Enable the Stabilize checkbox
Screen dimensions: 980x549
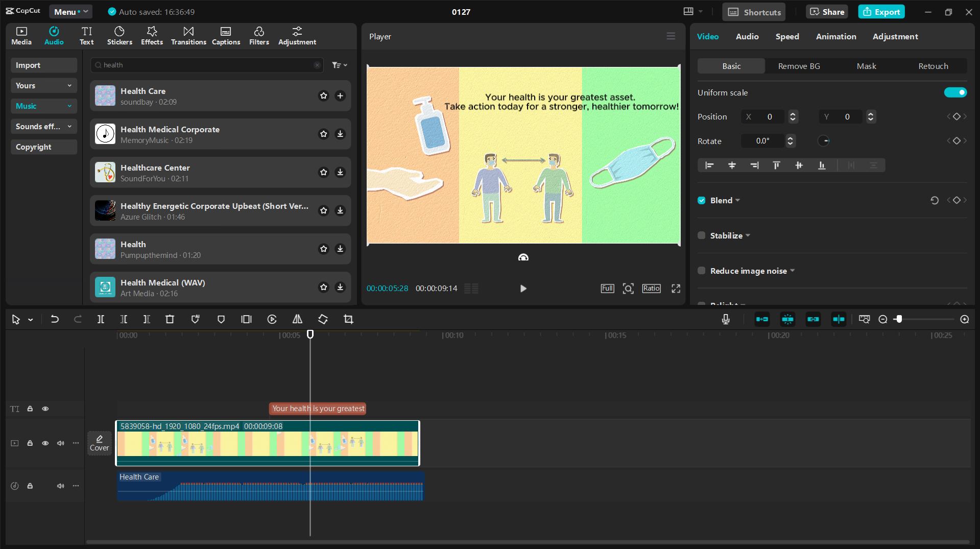click(x=701, y=235)
